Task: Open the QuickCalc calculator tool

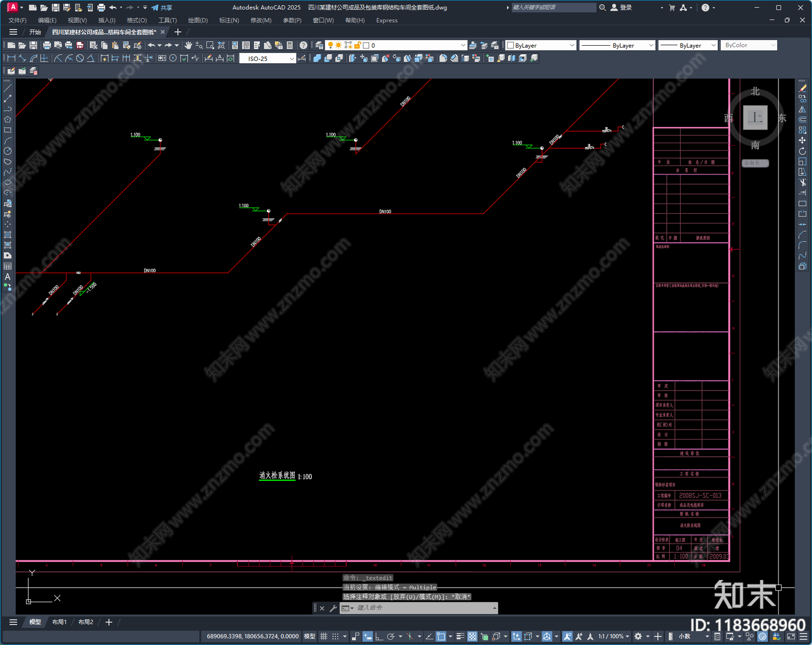Action: 290,45
